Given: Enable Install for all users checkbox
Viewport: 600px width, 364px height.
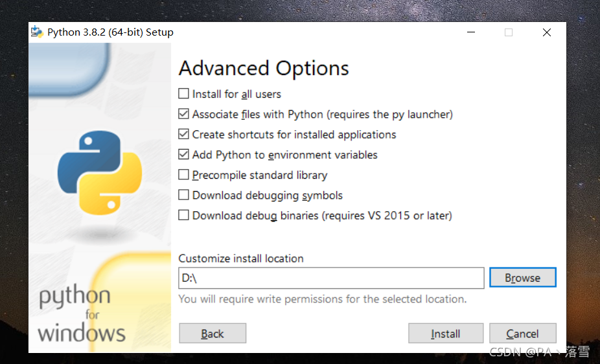Looking at the screenshot, I should click(x=183, y=94).
